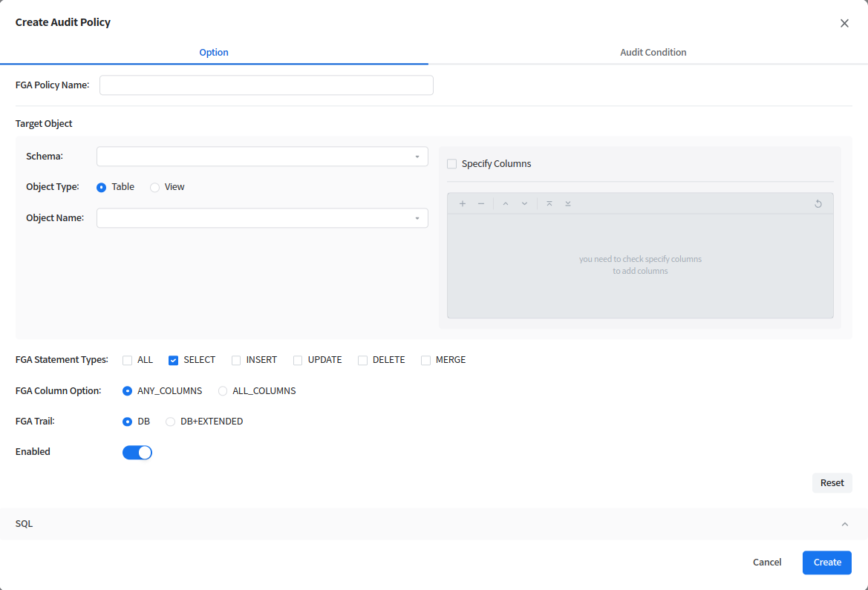Click the columns list reset icon
The image size is (868, 590).
coord(818,203)
